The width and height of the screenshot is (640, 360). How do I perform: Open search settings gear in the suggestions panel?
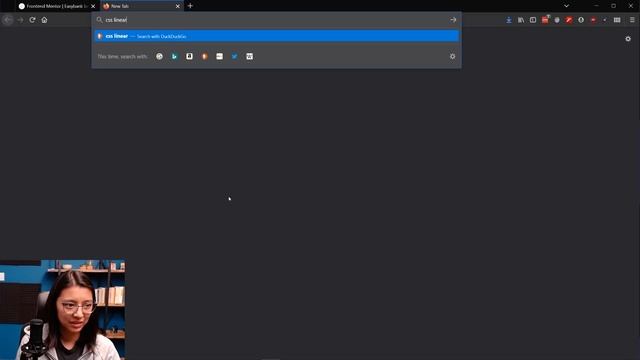click(x=452, y=56)
